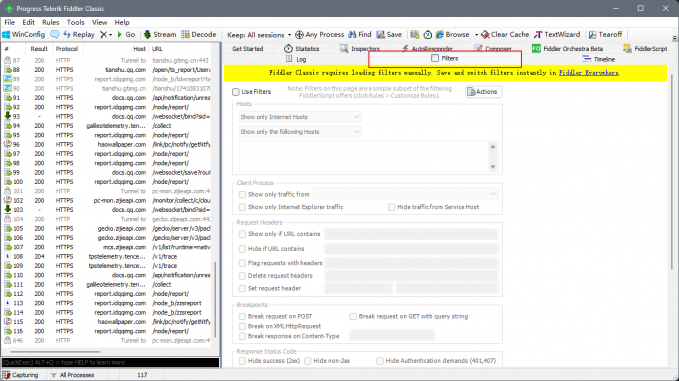Screen dimensions: 679x381
Task: Open the FiddlerScript tab
Action: pos(645,48)
